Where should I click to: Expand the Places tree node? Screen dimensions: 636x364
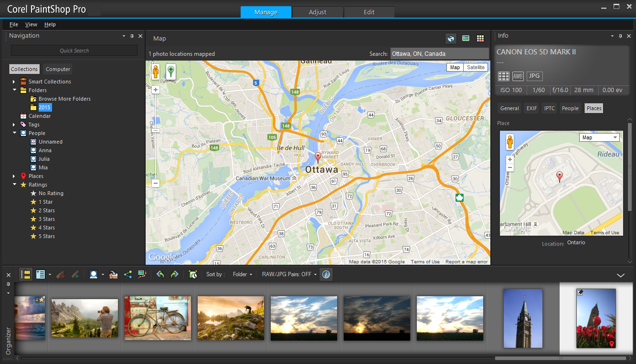[x=14, y=176]
